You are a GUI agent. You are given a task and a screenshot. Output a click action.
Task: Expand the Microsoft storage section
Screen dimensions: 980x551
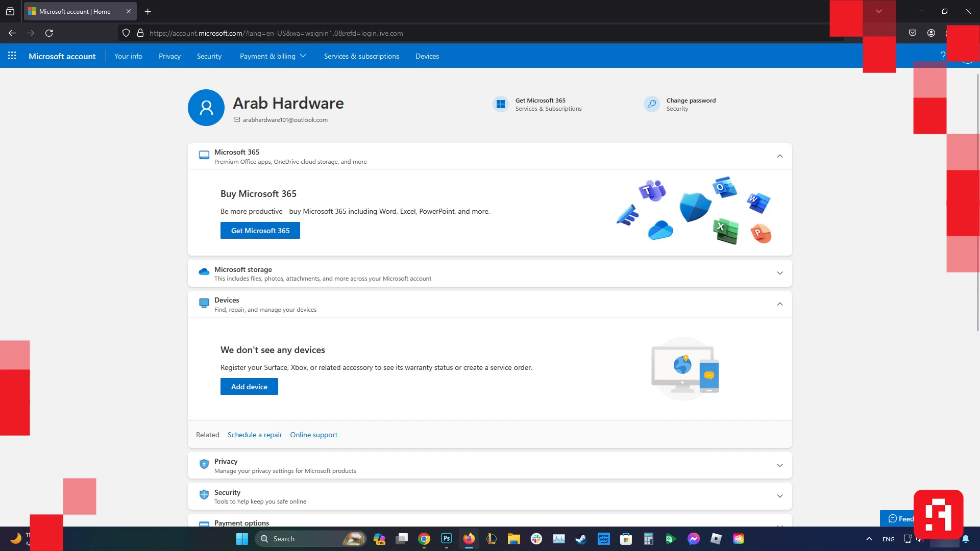coord(780,273)
